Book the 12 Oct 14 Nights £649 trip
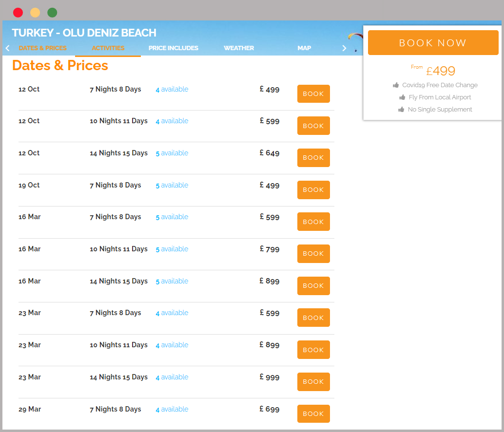Screen dimensions: 504x432 coord(313,158)
